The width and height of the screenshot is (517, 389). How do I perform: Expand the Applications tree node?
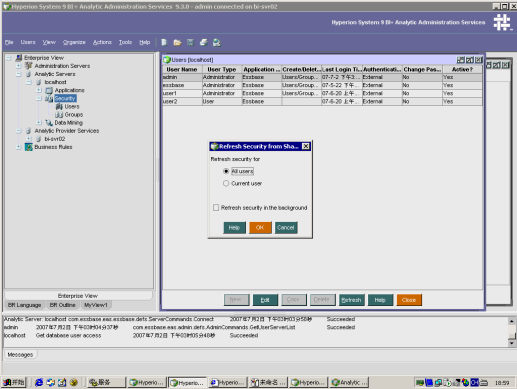click(39, 90)
